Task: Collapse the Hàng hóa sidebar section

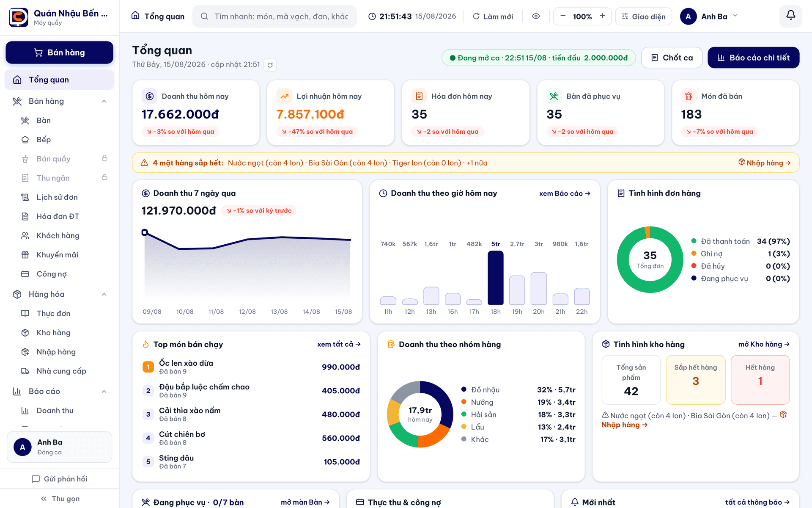Action: (104, 294)
